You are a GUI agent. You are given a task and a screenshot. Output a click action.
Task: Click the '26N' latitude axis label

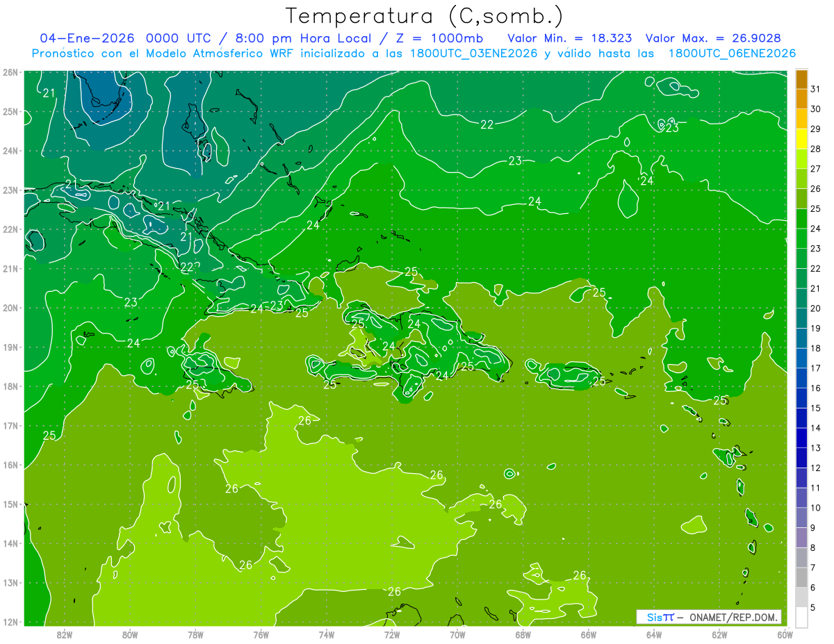point(10,72)
